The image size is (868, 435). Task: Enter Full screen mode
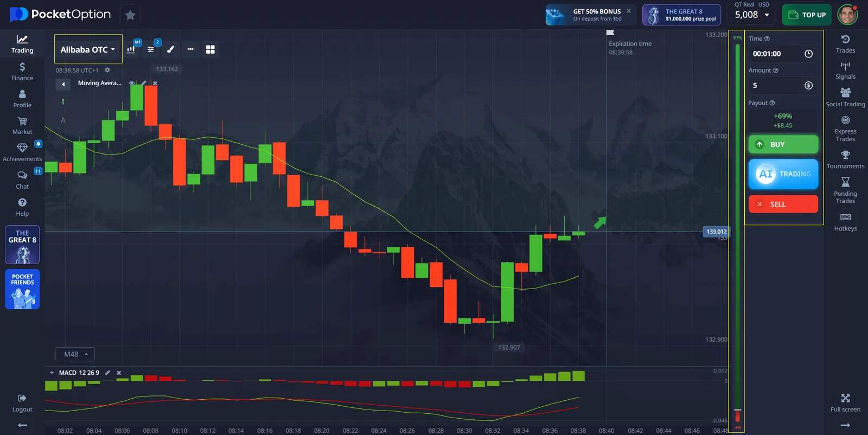845,402
